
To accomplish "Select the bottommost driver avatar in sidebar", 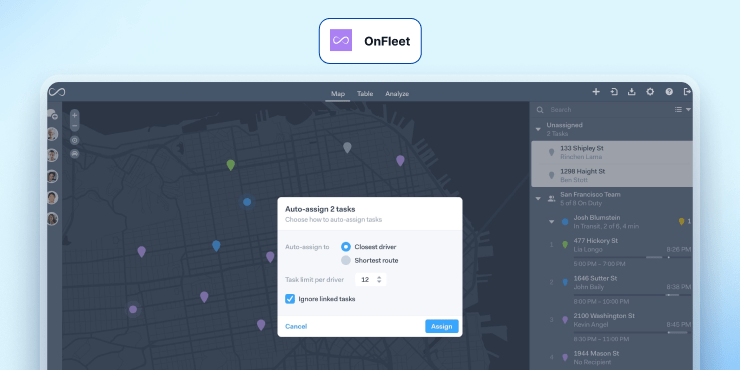I will point(52,219).
